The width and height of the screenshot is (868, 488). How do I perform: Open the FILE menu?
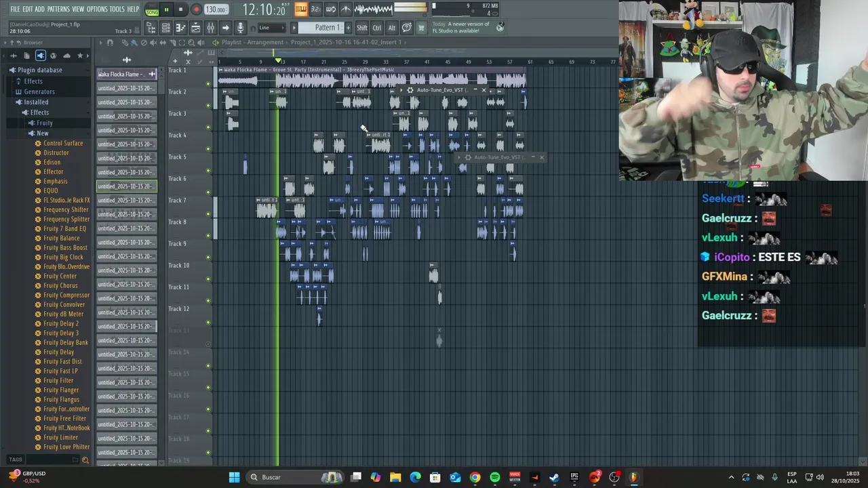(x=15, y=9)
